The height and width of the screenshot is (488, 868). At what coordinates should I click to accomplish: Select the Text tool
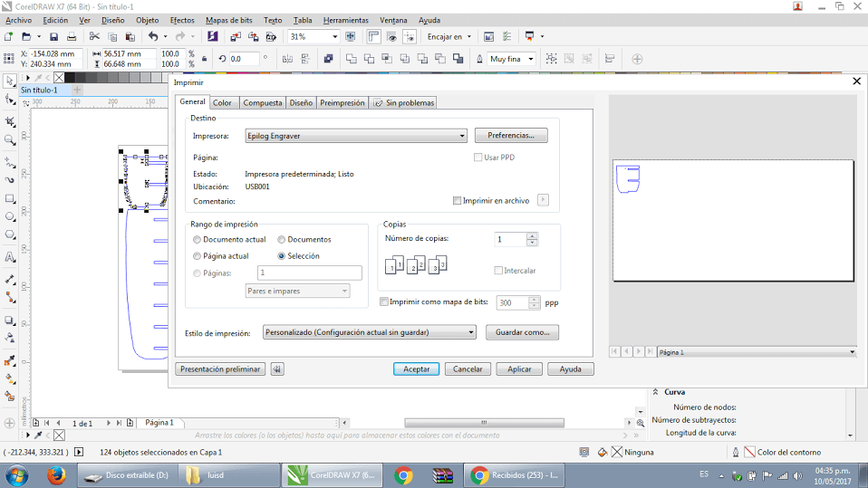coord(9,257)
